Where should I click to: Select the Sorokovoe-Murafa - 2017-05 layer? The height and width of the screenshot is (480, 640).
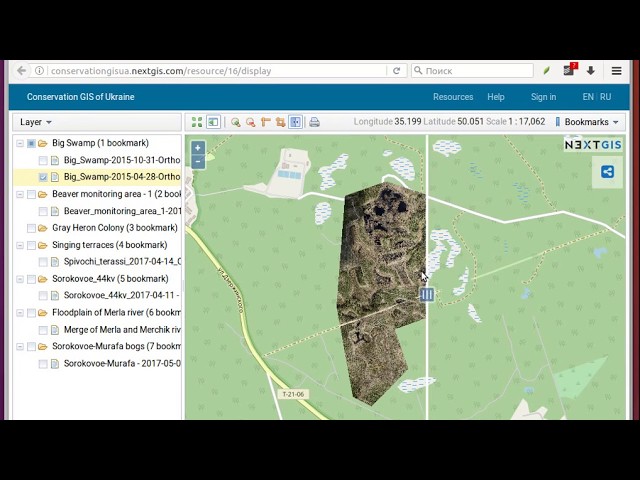tap(122, 364)
